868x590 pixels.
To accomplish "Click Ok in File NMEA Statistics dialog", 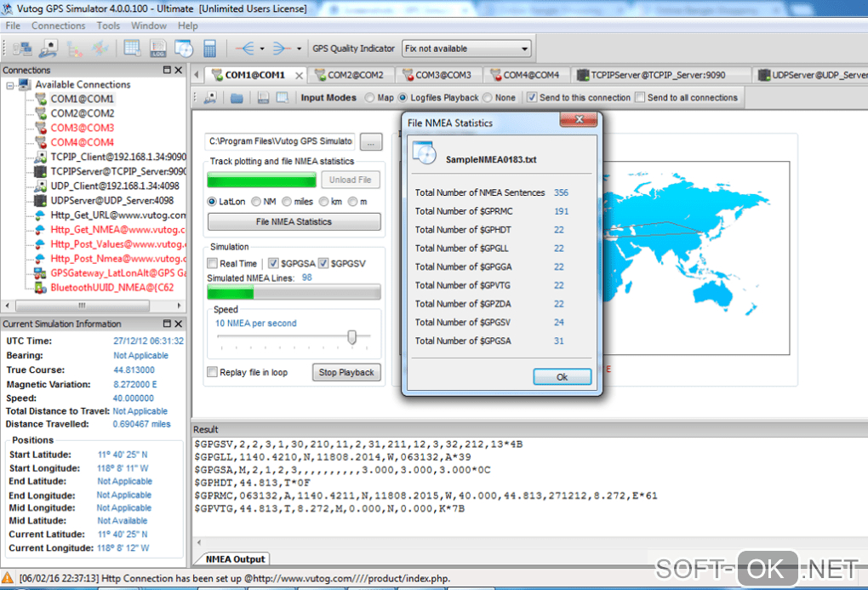I will click(x=562, y=376).
